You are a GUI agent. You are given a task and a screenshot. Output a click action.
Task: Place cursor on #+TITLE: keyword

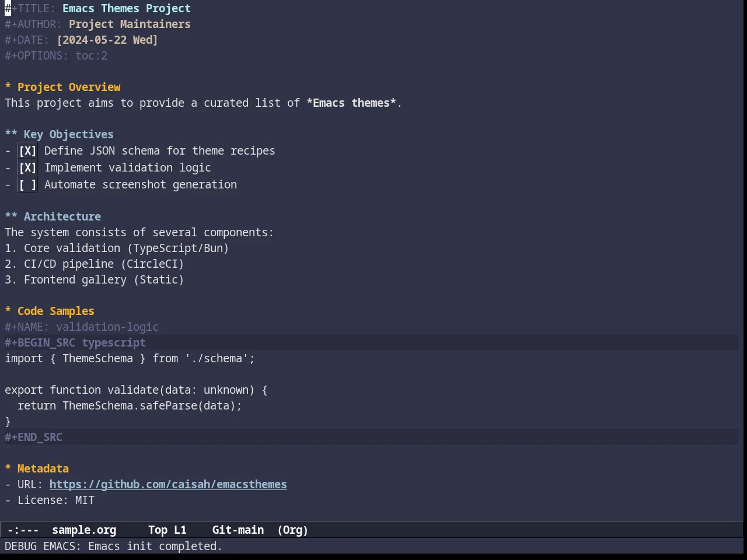30,8
